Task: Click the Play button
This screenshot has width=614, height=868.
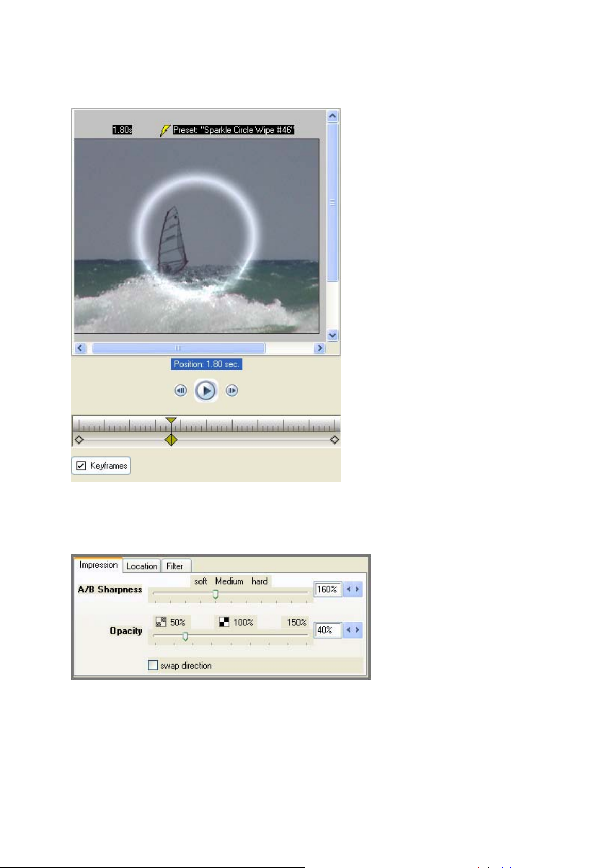Action: pos(206,391)
